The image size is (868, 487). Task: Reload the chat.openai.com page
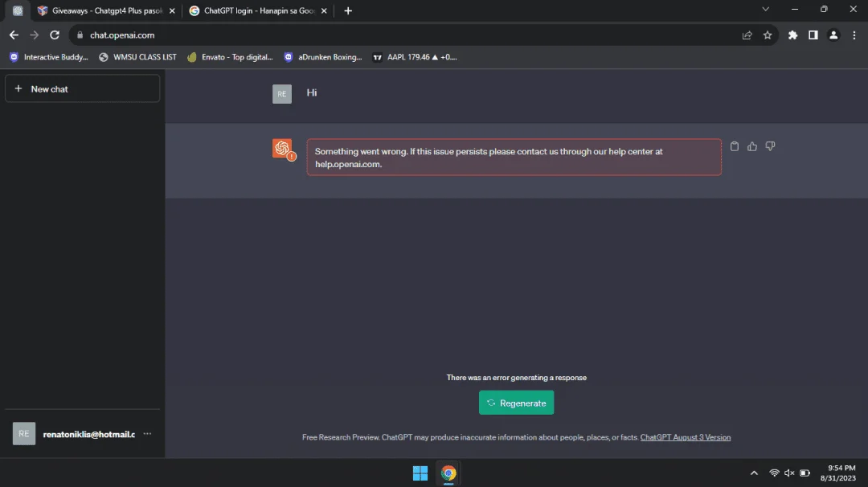55,35
